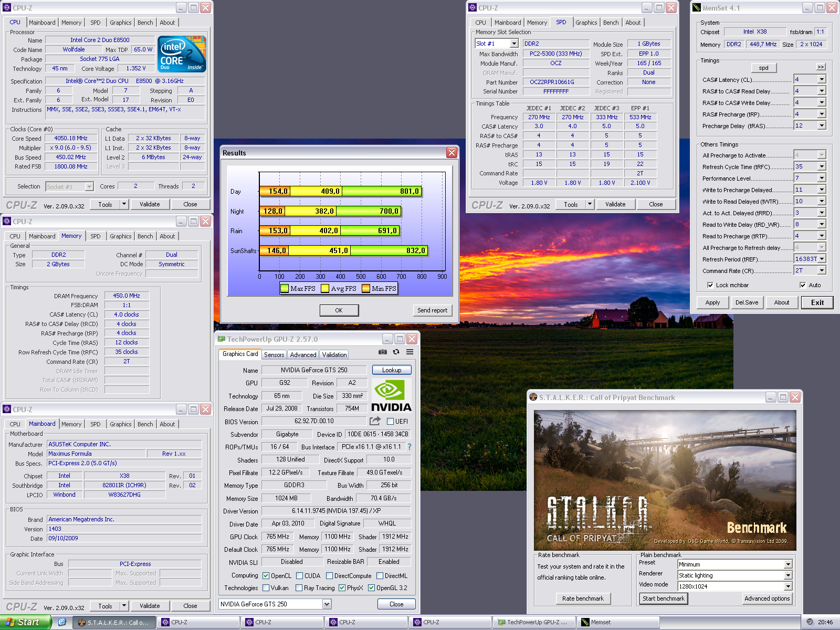Viewport: 840px width, 630px height.
Task: Click the yellow Avg FPS legend swatch
Action: pyautogui.click(x=325, y=288)
